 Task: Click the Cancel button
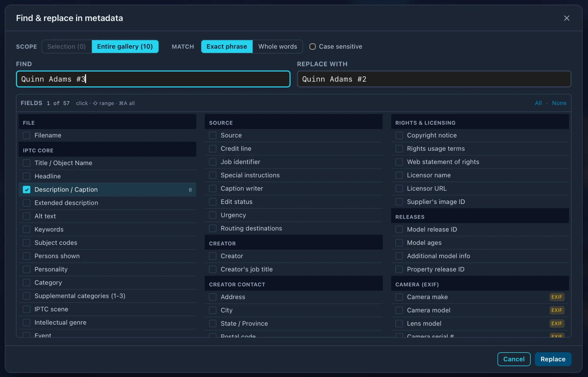(514, 359)
